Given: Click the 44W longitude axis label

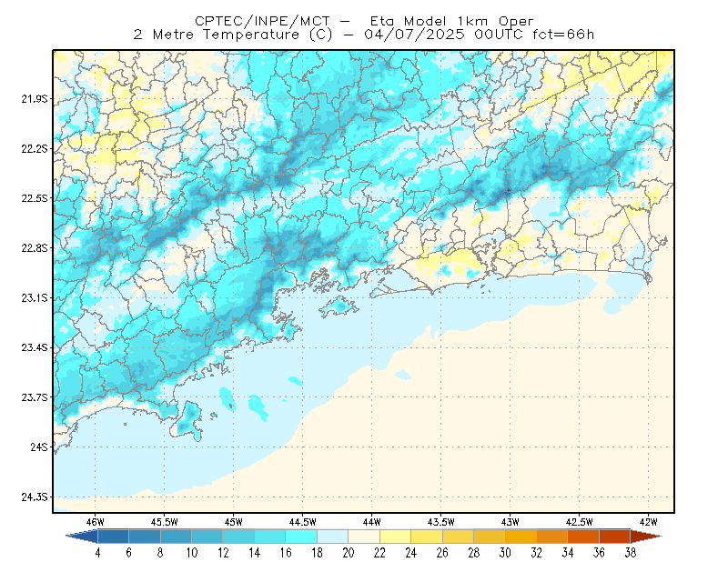Looking at the screenshot, I should 372,522.
